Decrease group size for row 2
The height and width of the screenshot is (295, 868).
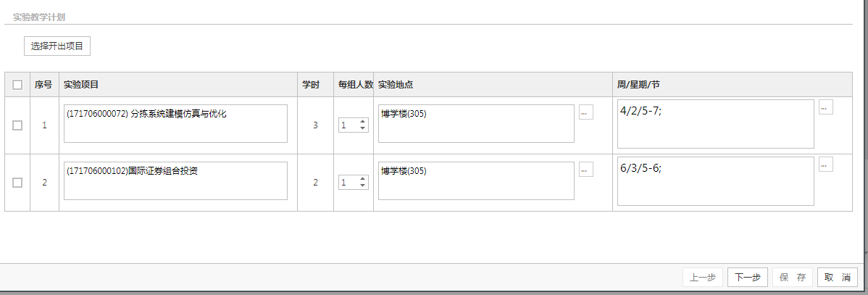363,186
